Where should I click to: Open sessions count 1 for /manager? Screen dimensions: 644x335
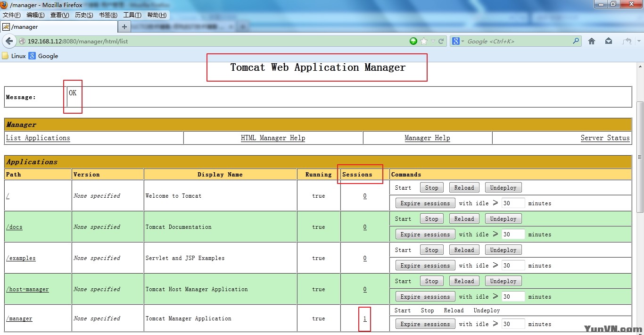click(x=365, y=318)
